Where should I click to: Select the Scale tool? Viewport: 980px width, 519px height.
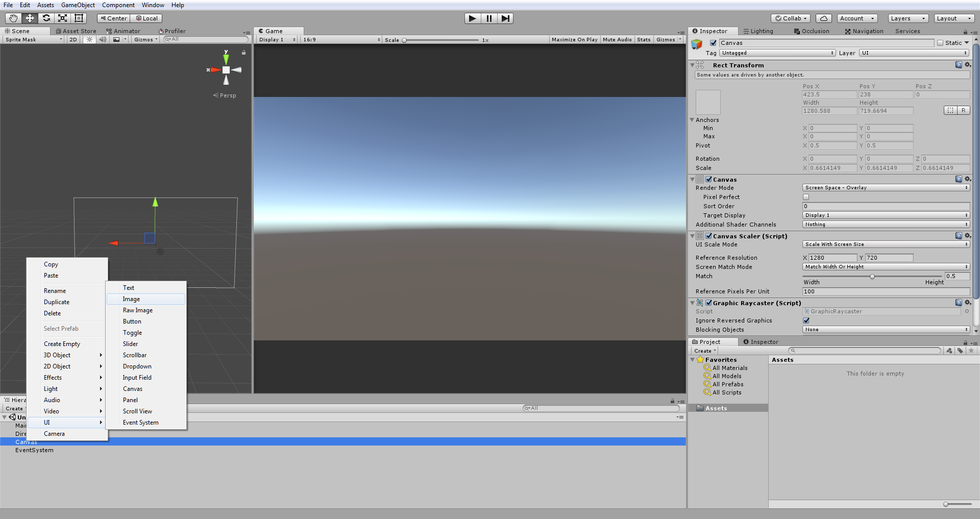[62, 18]
